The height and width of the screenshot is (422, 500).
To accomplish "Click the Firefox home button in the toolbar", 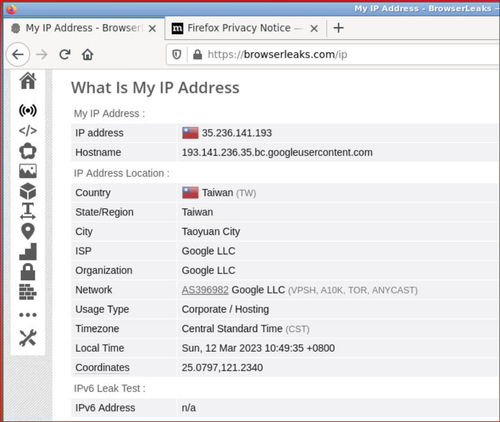I will (88, 54).
